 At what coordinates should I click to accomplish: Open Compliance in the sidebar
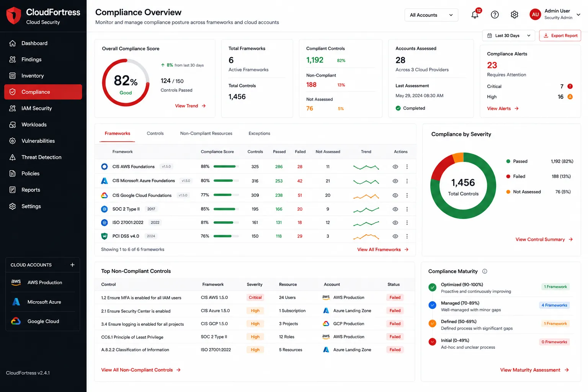pyautogui.click(x=43, y=92)
